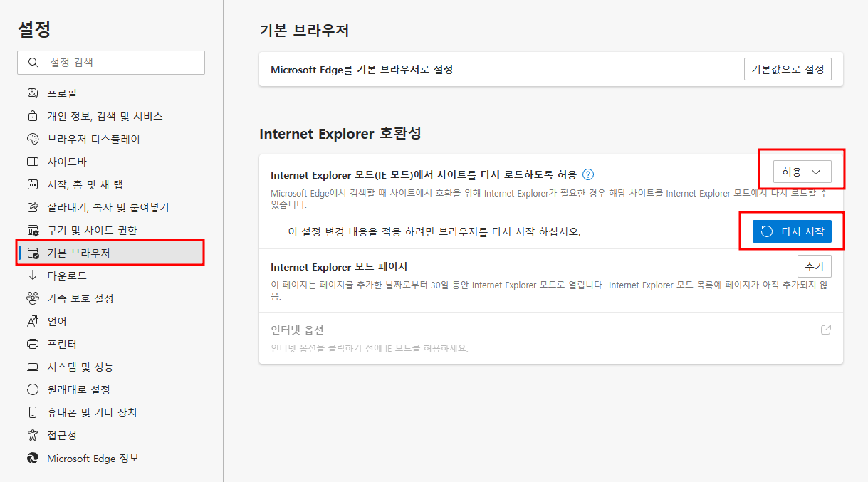Screen dimensions: 868x482
Task: Click the external link icon for 인터넷 옵션
Action: point(826,330)
